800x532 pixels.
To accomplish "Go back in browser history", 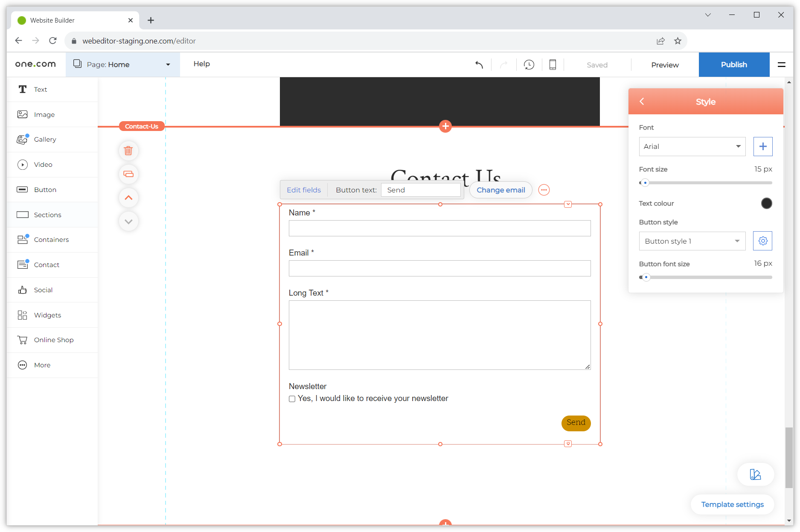I will pyautogui.click(x=18, y=41).
